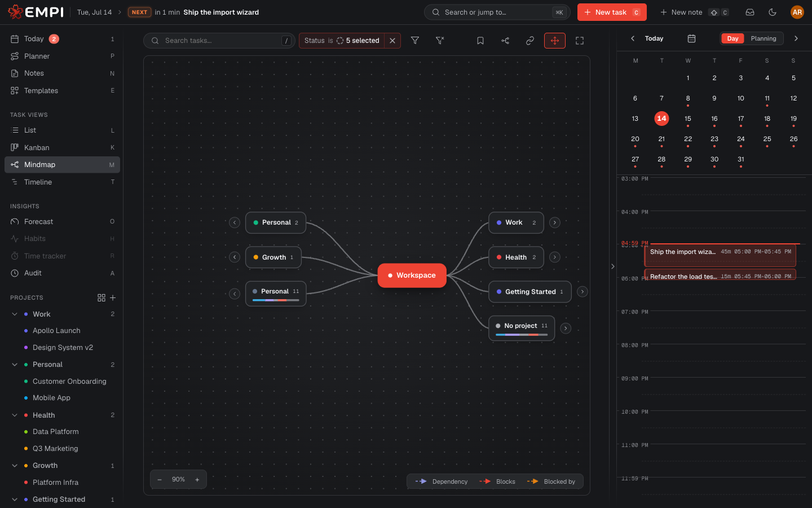
Task: Open Today in sidebar
Action: pos(62,39)
